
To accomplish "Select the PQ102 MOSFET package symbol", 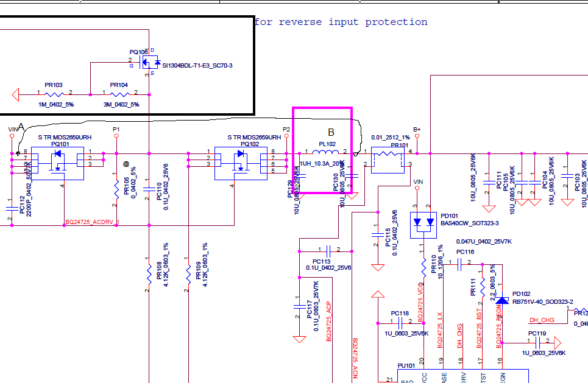I will coord(241,163).
